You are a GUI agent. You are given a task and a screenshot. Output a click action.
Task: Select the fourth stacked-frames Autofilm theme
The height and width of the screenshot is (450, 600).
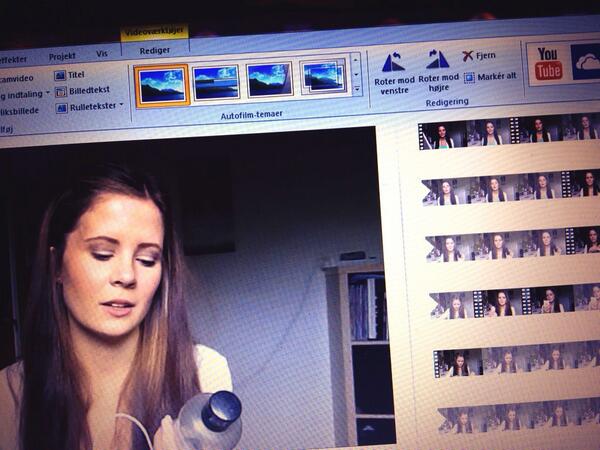[324, 76]
